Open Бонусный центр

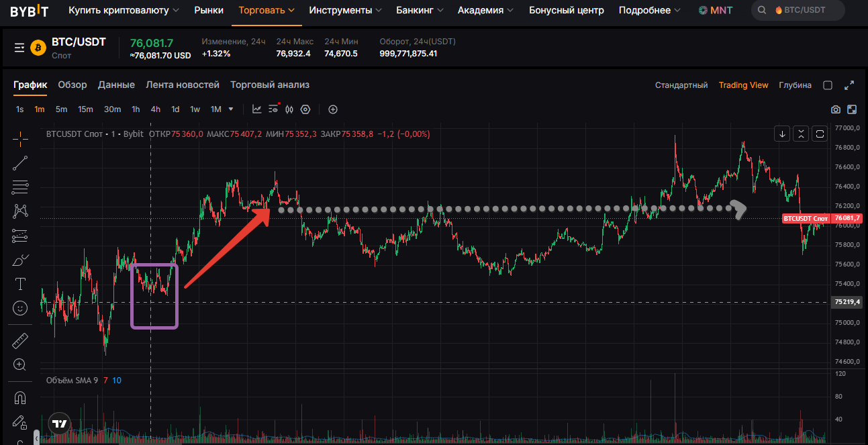[x=566, y=11]
